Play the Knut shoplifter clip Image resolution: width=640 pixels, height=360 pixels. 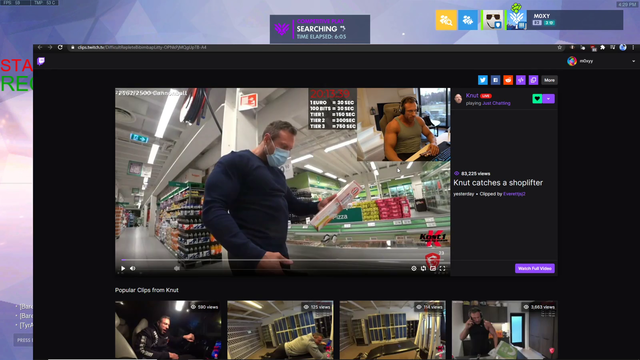click(x=123, y=268)
